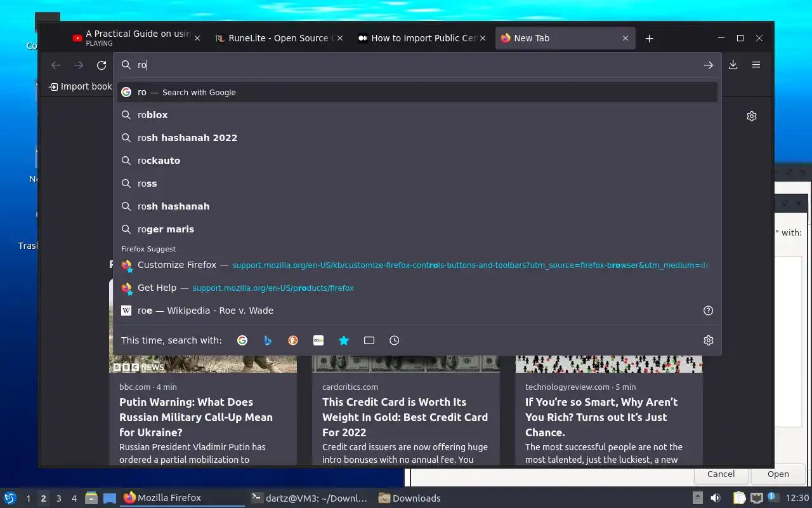Pick the 'ross' suggestion
This screenshot has height=508, width=812.
click(x=417, y=184)
